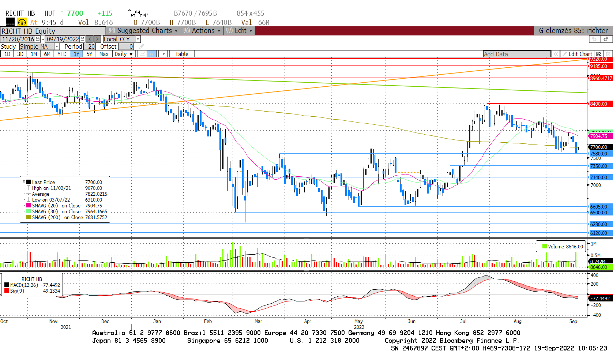Image resolution: width=613 pixels, height=364 pixels.
Task: Select the 5Y range tab
Action: (x=89, y=54)
